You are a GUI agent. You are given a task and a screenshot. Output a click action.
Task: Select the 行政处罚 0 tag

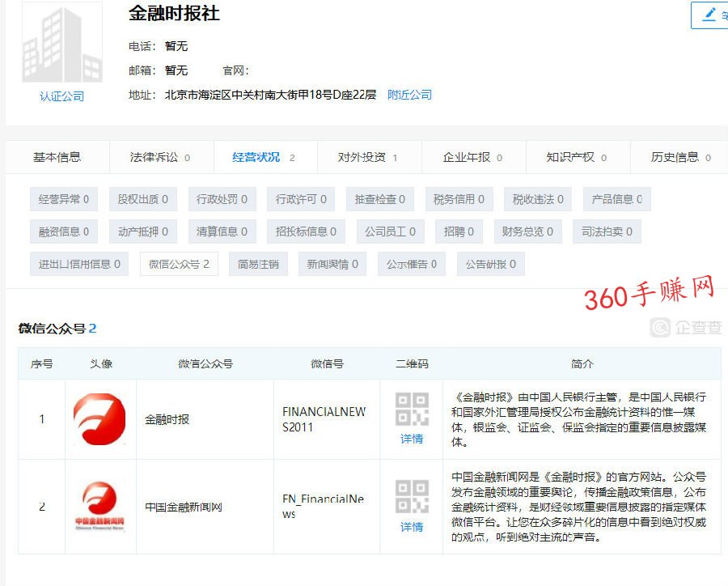click(222, 199)
